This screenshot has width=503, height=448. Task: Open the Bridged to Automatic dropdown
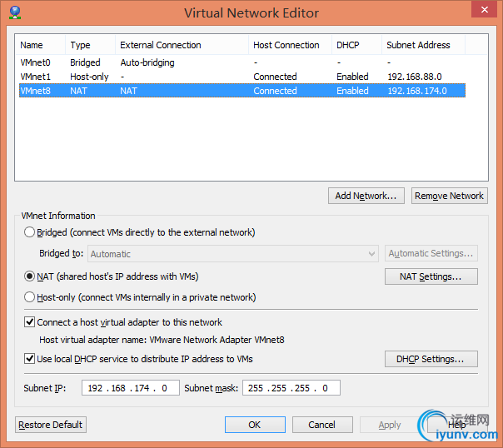tap(233, 254)
